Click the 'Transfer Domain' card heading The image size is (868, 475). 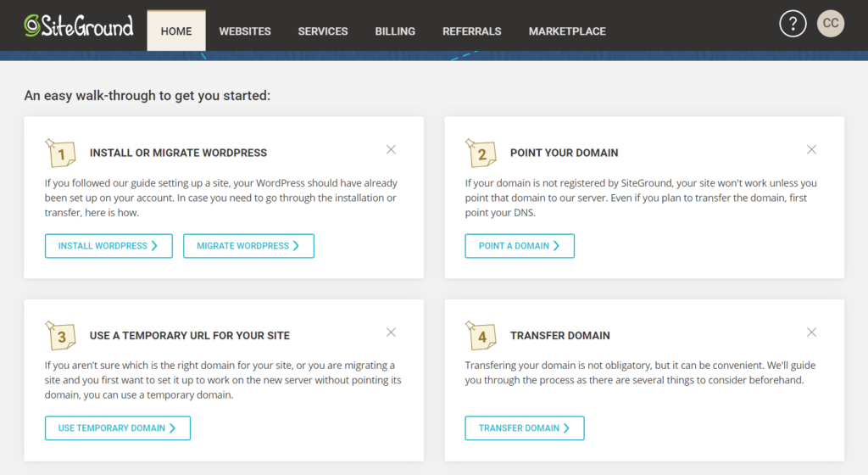[559, 336]
